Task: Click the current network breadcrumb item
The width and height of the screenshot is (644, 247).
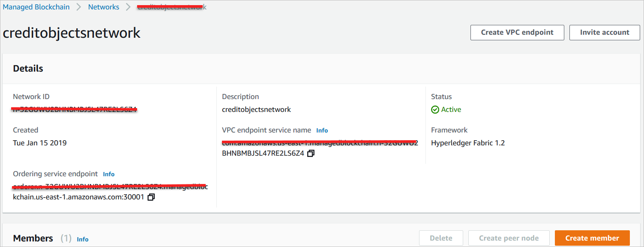Action: click(171, 7)
